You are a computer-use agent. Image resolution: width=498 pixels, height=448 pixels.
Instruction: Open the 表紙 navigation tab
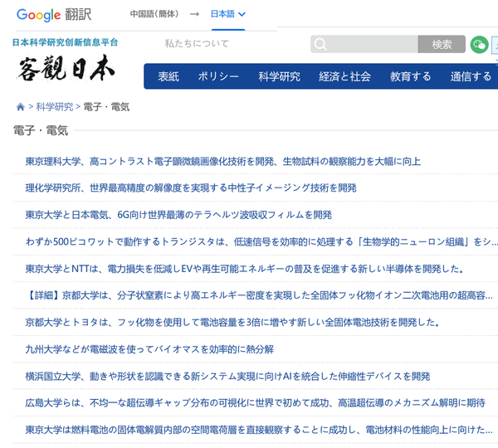click(x=168, y=76)
